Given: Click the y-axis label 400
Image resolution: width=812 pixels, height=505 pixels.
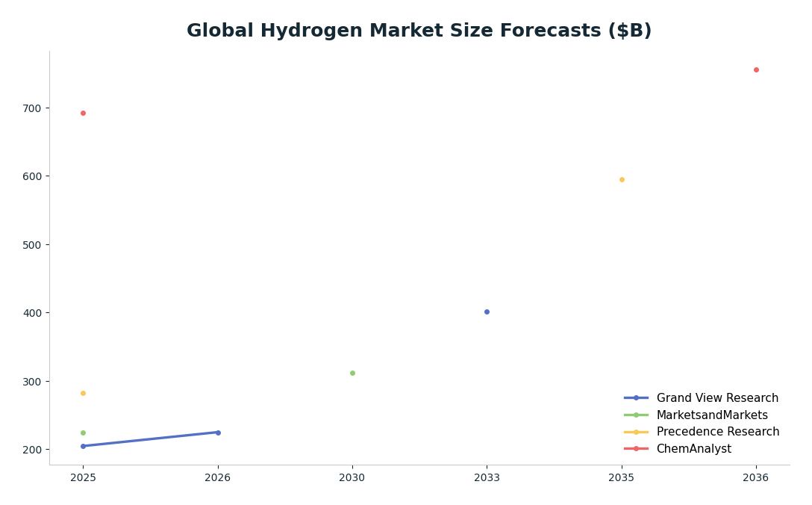Looking at the screenshot, I should tap(31, 313).
